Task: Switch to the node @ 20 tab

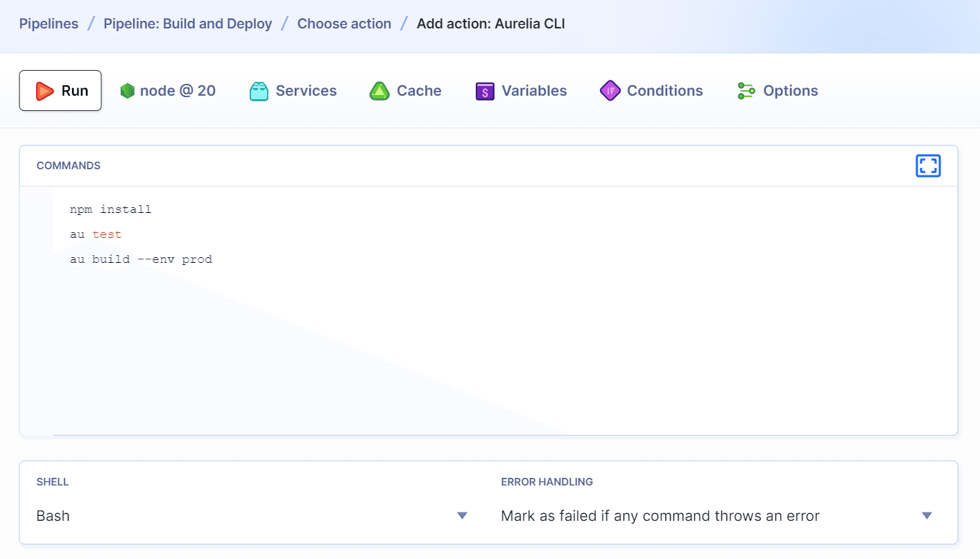Action: (168, 91)
